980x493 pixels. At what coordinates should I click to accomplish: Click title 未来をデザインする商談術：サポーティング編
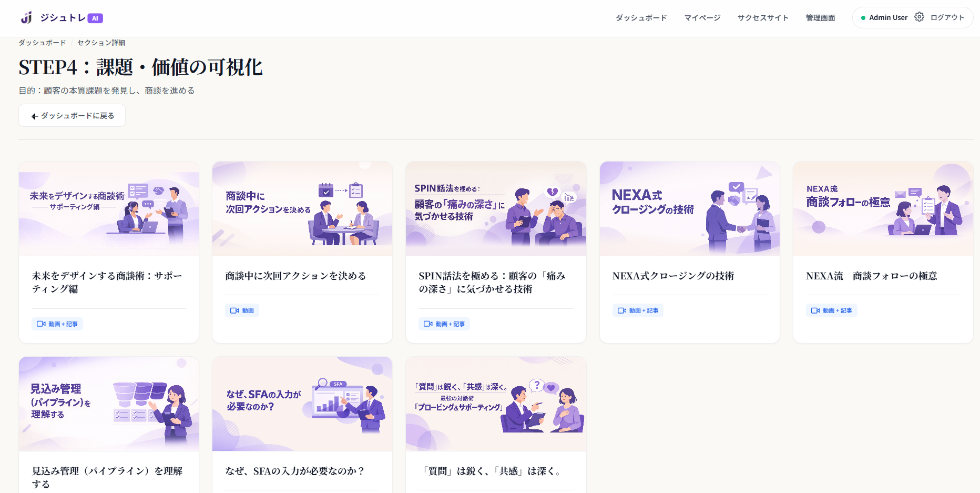click(x=107, y=283)
